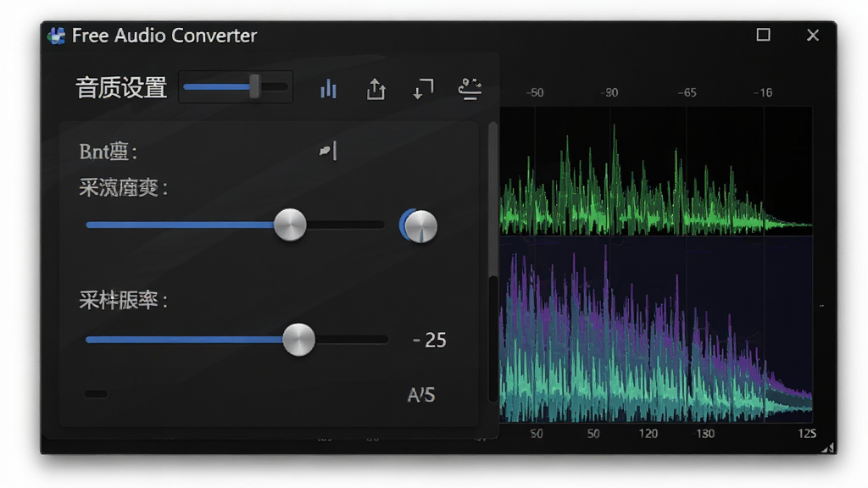868x488 pixels.
Task: Click the convert swap arrows icon
Action: coord(423,88)
